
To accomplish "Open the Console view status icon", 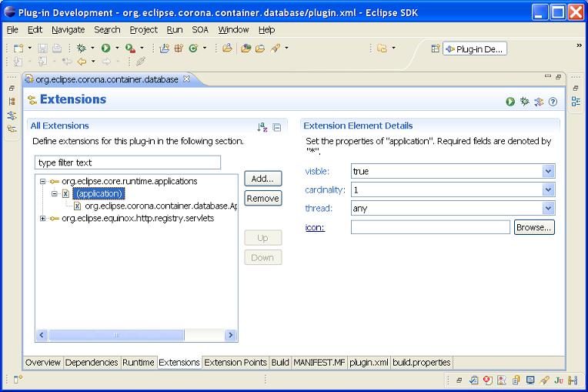I will coord(530,380).
